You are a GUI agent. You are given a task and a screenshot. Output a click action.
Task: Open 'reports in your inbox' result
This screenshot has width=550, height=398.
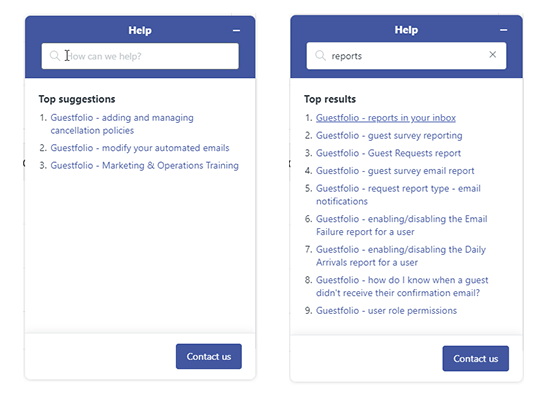386,118
